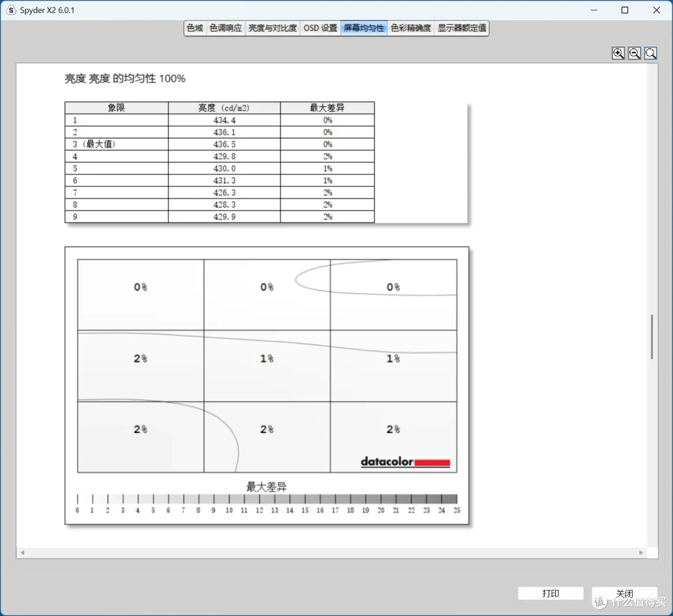The height and width of the screenshot is (616, 673).
Task: Click the 429.9 brightness value
Action: point(224,217)
